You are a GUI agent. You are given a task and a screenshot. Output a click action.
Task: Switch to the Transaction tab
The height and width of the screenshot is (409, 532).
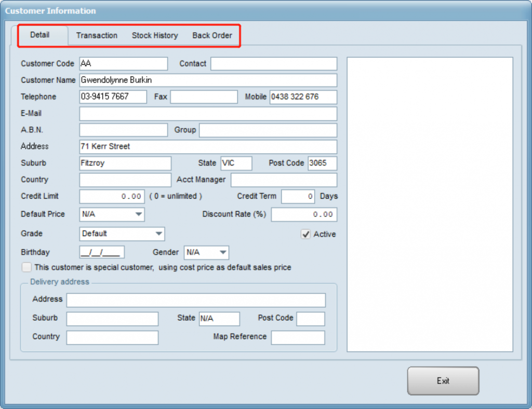point(97,35)
